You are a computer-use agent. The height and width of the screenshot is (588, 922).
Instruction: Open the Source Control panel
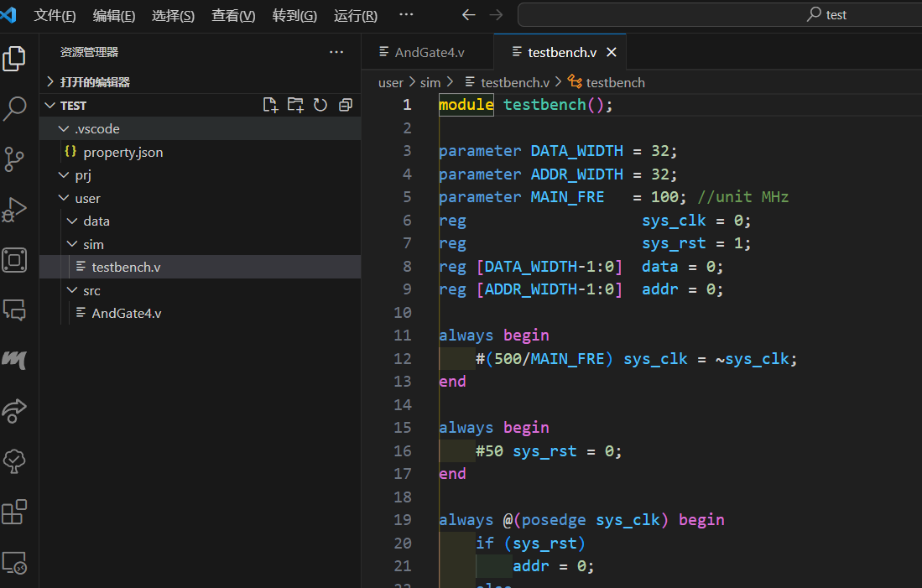tap(17, 159)
